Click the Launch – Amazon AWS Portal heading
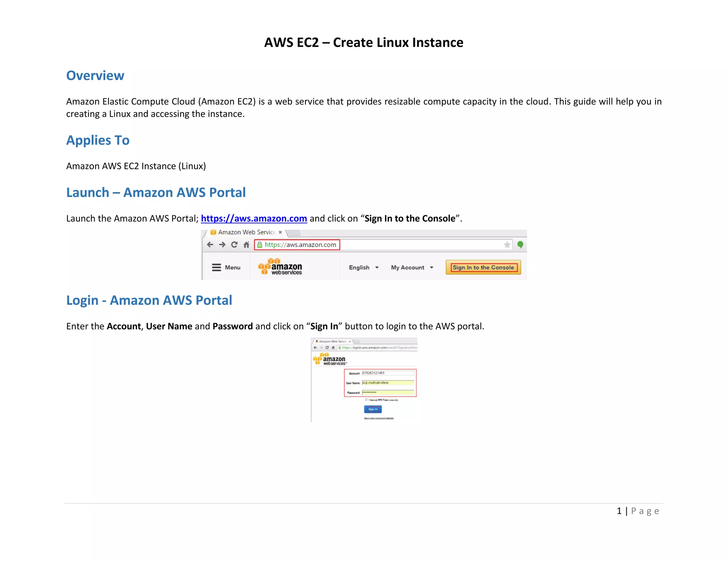The width and height of the screenshot is (728, 562). [156, 193]
